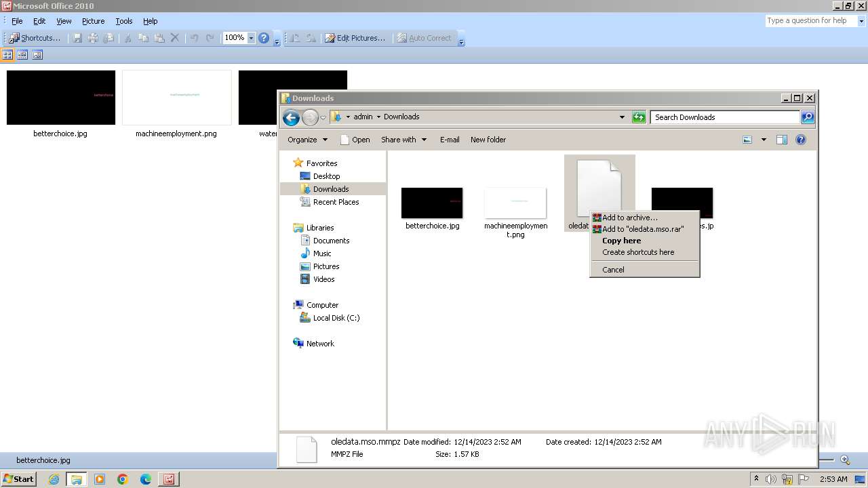Select Local Disk (C:) in navigation pane
The image size is (868, 488).
pos(336,318)
